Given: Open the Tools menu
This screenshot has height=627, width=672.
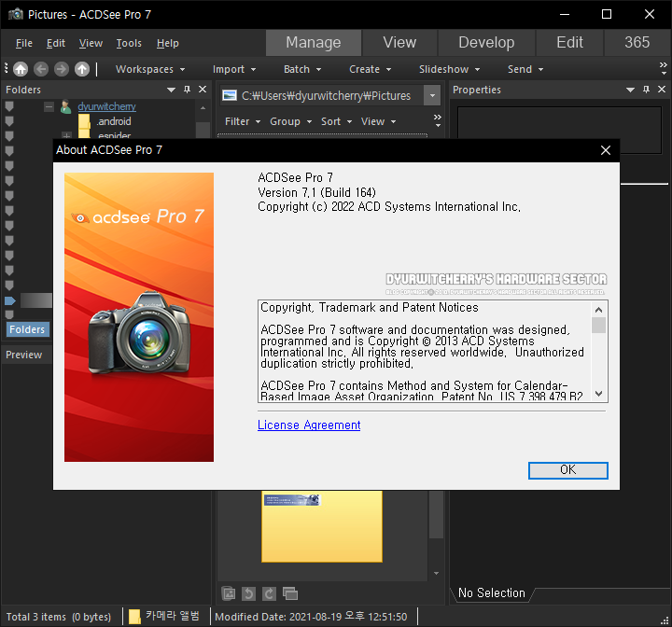Looking at the screenshot, I should coord(129,43).
